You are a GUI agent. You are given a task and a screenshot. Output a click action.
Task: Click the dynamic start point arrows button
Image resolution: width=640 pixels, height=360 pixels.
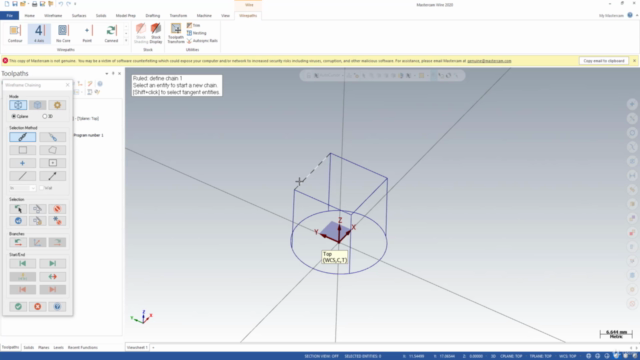[22, 277]
